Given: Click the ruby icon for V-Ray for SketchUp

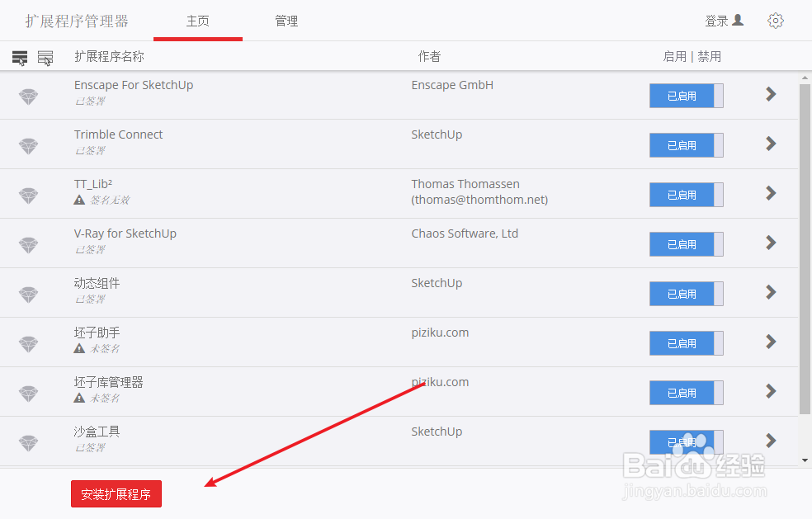Looking at the screenshot, I should click(x=29, y=245).
